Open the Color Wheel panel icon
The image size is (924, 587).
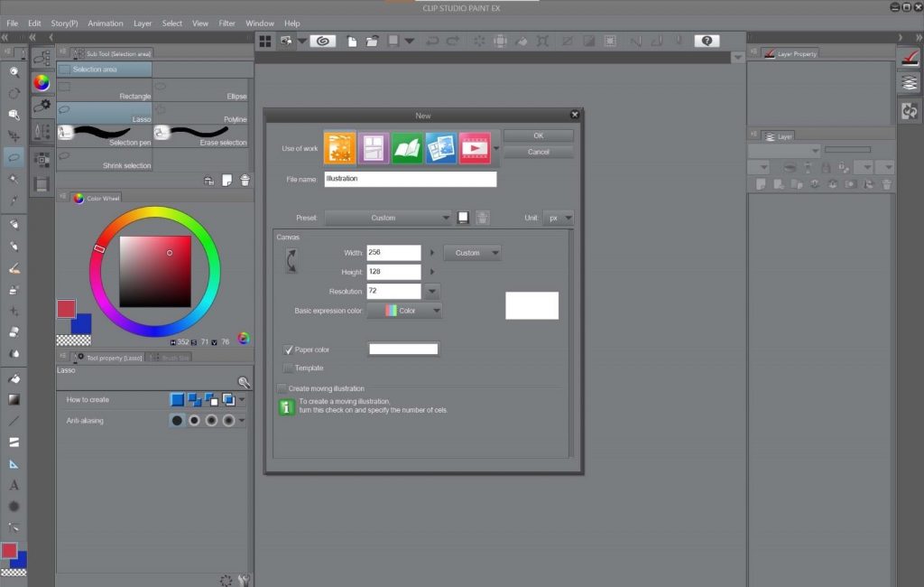(77, 198)
